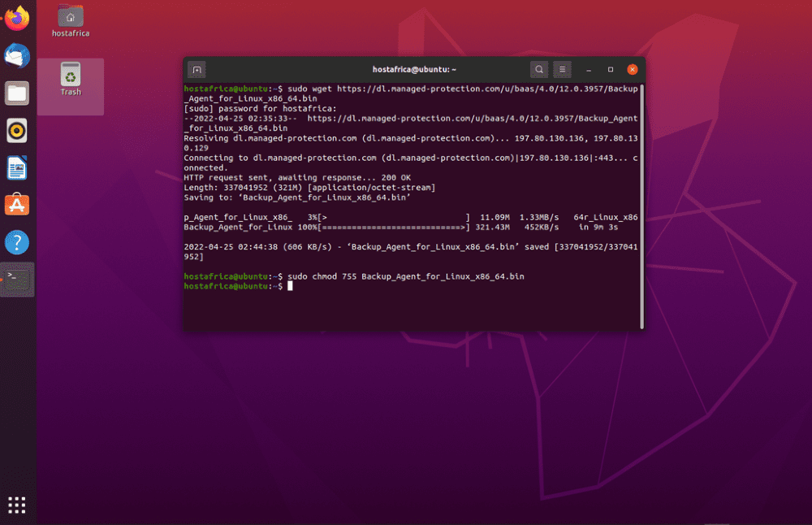Viewport: 812px width, 525px height.
Task: Open the Files manager in dock
Action: click(17, 93)
